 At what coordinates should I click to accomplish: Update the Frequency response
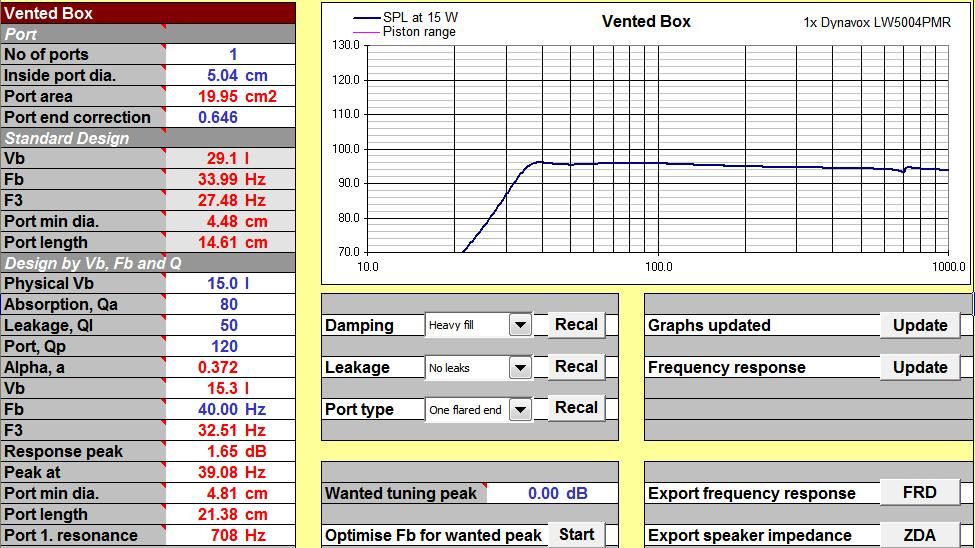[919, 367]
